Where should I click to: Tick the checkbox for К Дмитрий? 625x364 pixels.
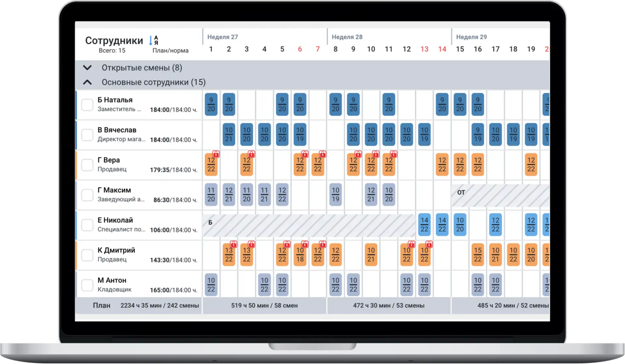(x=87, y=255)
